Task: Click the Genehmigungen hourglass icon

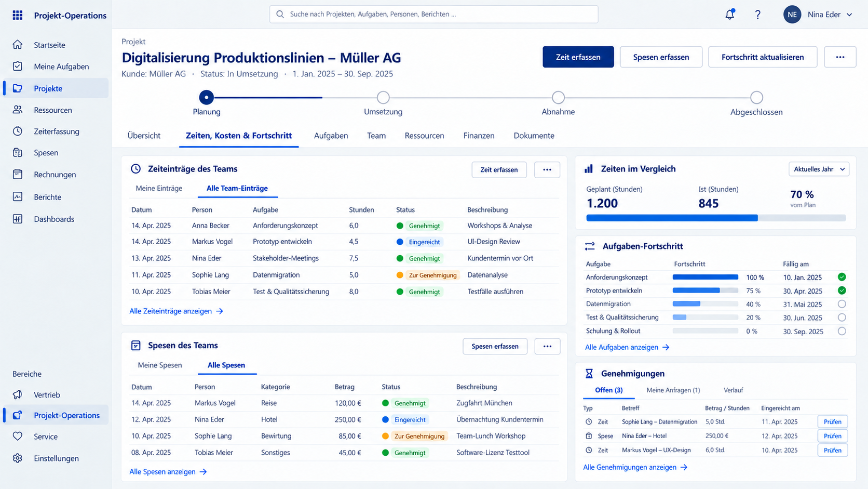Action: [589, 373]
